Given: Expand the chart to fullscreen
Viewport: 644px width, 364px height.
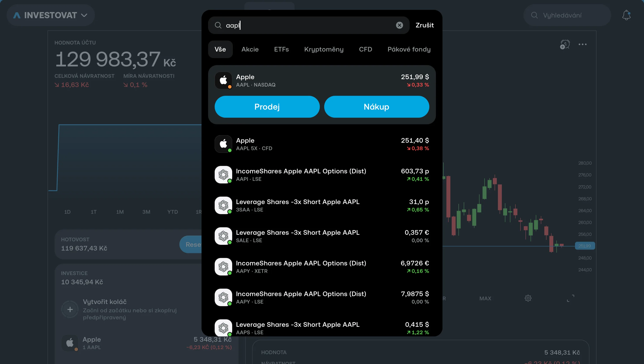Looking at the screenshot, I should coord(571,298).
